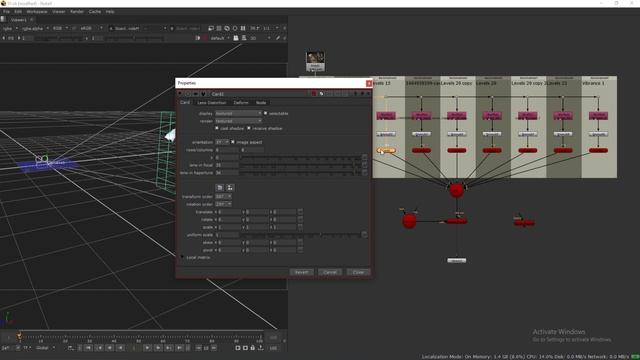This screenshot has width=640, height=360.
Task: Click the translate x input field
Action: pyautogui.click(x=230, y=212)
